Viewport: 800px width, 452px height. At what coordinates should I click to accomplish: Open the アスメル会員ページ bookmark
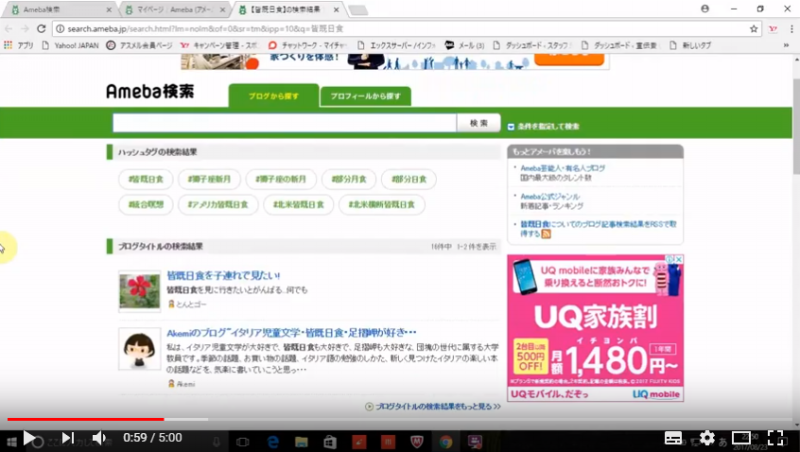point(139,45)
